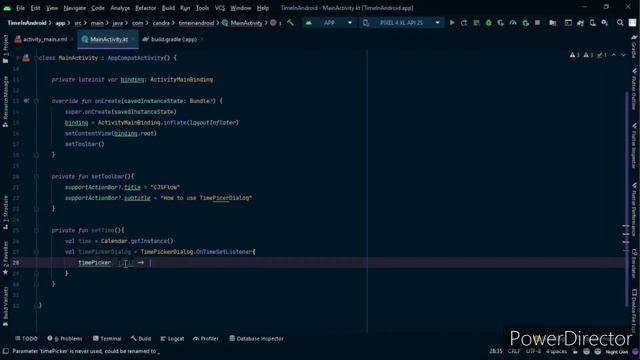
Task: Open the SDK Manager icon
Action: [x=604, y=23]
